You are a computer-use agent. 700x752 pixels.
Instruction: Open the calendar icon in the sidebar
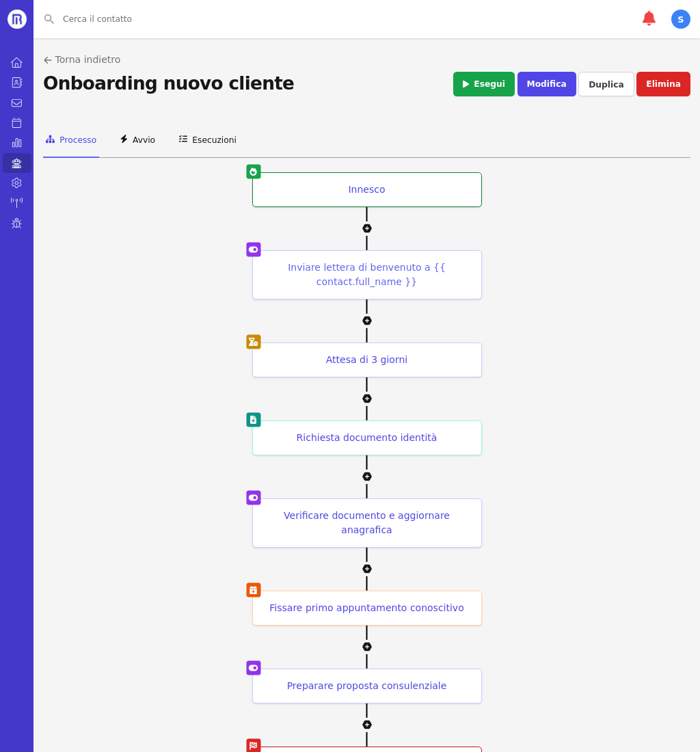[x=16, y=122]
